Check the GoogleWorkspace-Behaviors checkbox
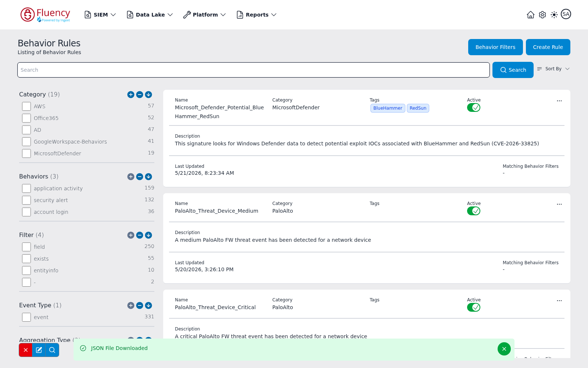Viewport: 588px width, 368px height. [x=26, y=142]
